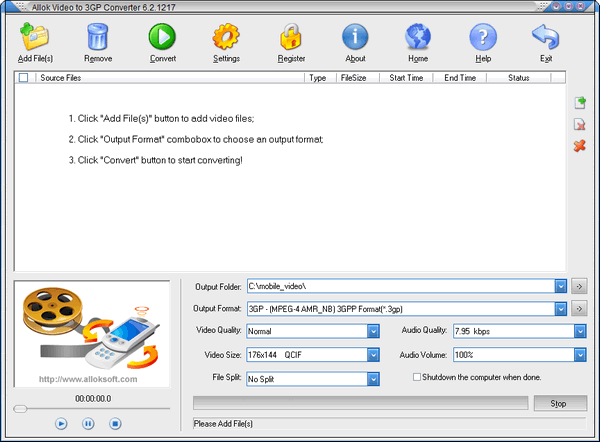The height and width of the screenshot is (442, 600).
Task: Toggle the select-all checkbox in Source Files header
Action: click(x=23, y=78)
